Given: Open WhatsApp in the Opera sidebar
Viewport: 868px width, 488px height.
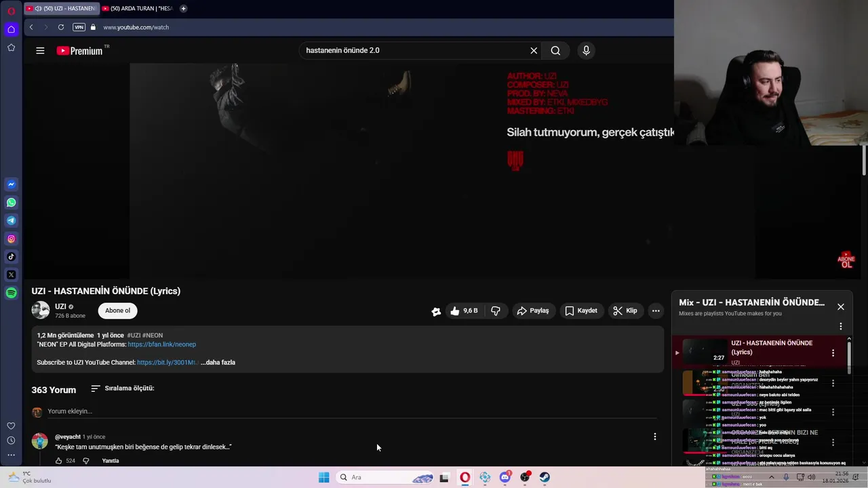Looking at the screenshot, I should [x=11, y=203].
